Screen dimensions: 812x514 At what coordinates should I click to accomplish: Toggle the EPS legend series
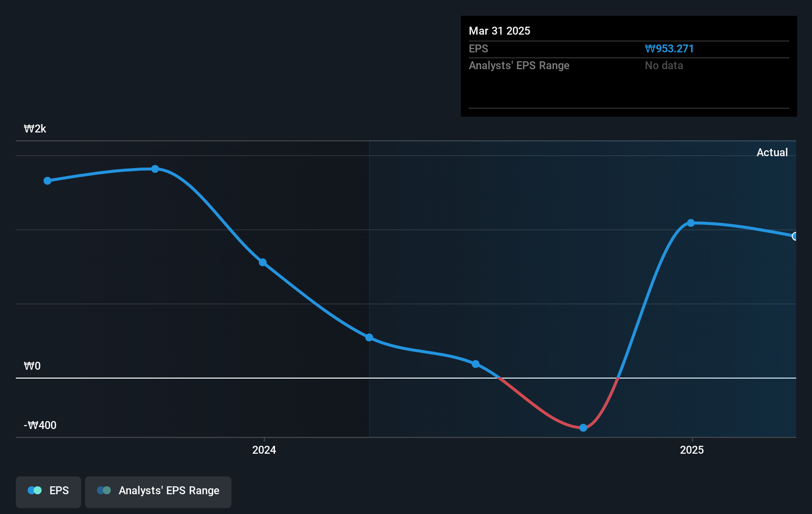(x=48, y=492)
